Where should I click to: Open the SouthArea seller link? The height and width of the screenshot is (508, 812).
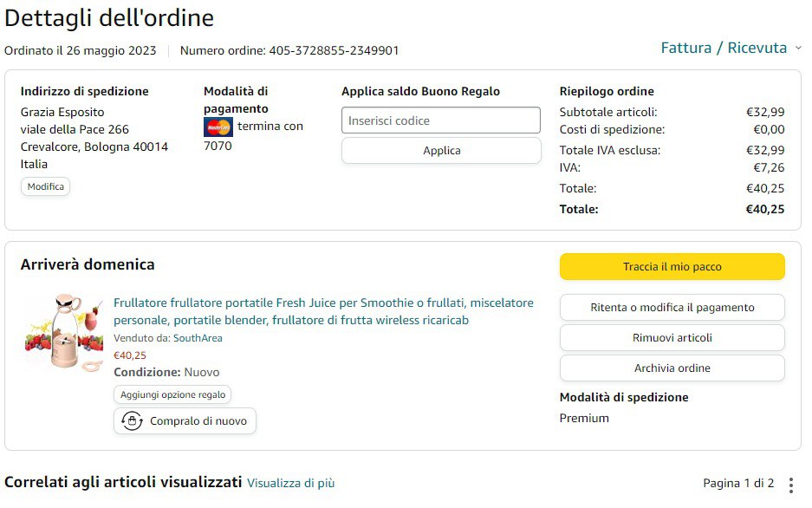click(198, 338)
